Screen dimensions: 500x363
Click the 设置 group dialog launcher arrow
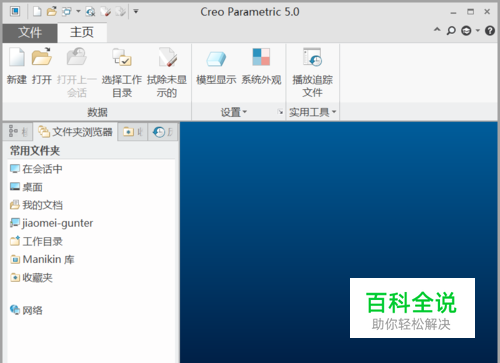[280, 112]
